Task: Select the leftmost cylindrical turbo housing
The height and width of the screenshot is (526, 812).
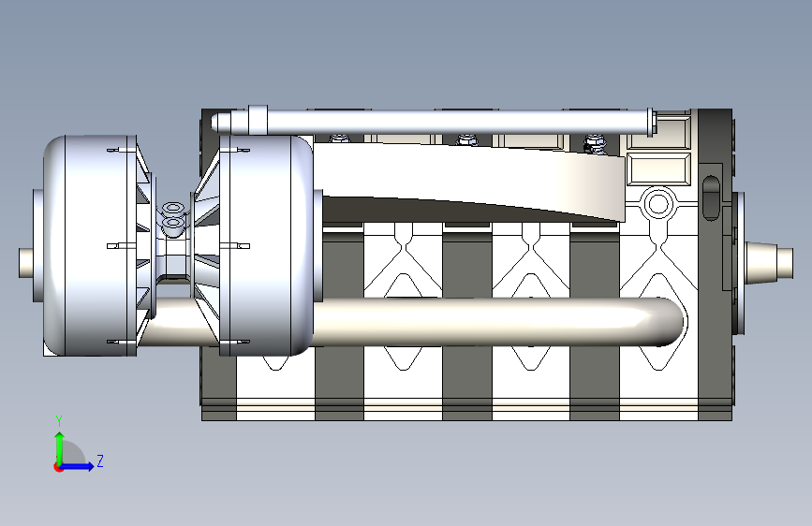Action: click(91, 246)
